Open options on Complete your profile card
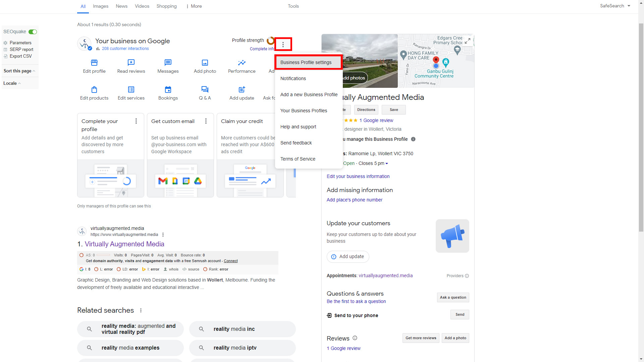Image resolution: width=644 pixels, height=362 pixels. (x=136, y=121)
